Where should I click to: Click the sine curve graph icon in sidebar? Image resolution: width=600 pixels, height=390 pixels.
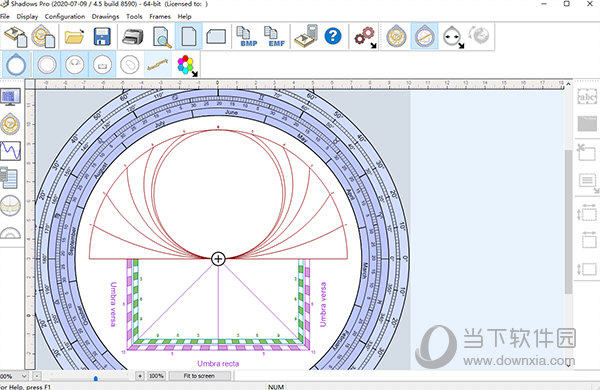click(10, 151)
